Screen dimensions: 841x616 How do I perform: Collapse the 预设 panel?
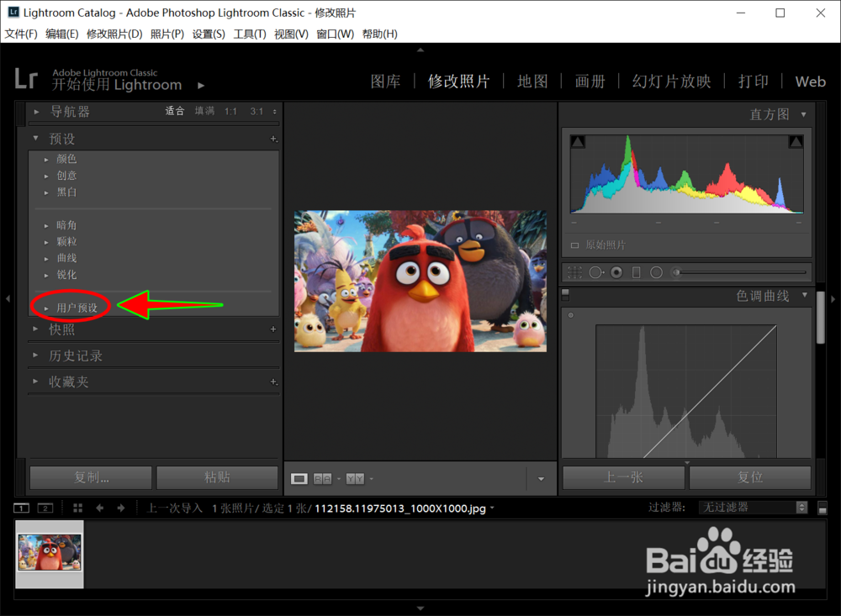pyautogui.click(x=35, y=139)
